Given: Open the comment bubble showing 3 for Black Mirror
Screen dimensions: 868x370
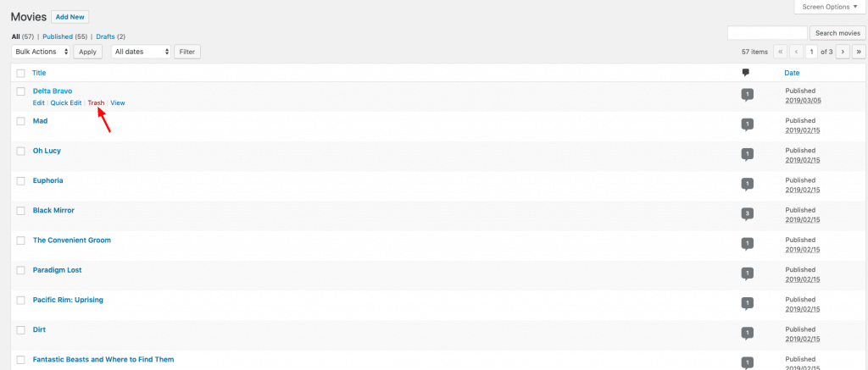Looking at the screenshot, I should pyautogui.click(x=748, y=215).
